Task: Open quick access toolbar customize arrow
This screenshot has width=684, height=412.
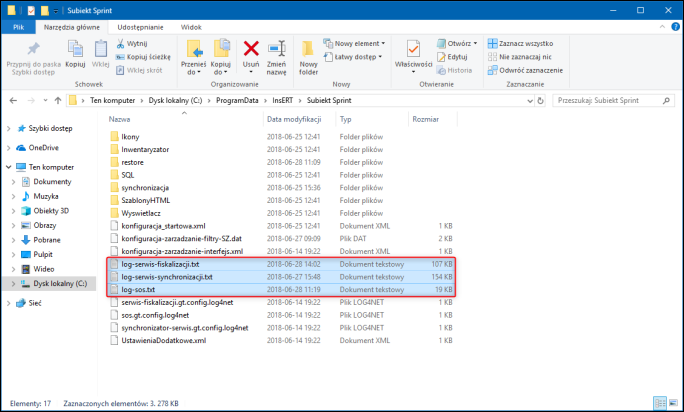Action: [56, 11]
